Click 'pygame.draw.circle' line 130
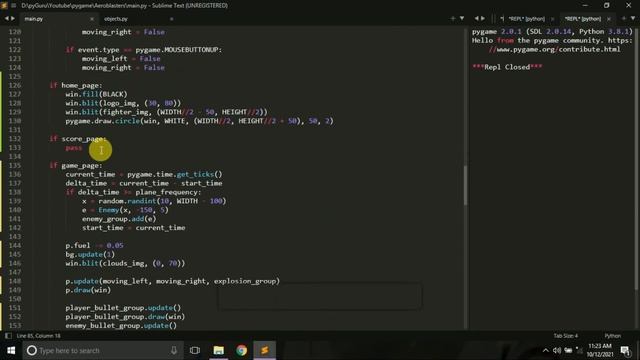Screen dimensions: 640x360 tap(200, 121)
